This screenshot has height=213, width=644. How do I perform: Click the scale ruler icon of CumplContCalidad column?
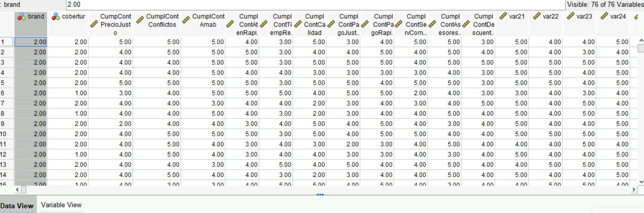(298, 24)
